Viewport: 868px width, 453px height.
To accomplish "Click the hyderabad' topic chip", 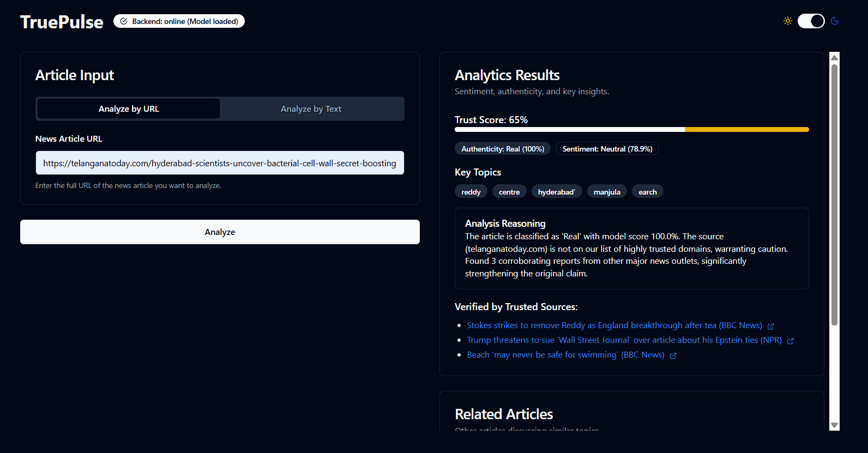I will click(x=556, y=192).
